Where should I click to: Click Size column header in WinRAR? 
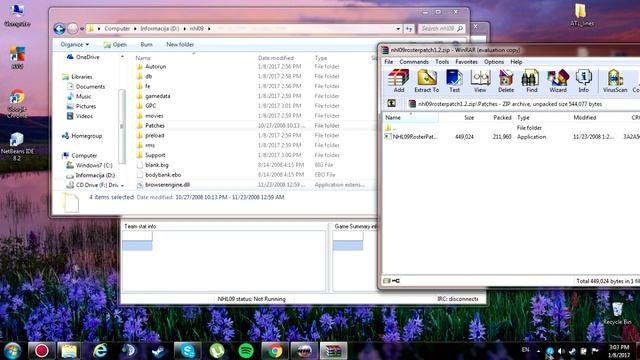tap(469, 118)
